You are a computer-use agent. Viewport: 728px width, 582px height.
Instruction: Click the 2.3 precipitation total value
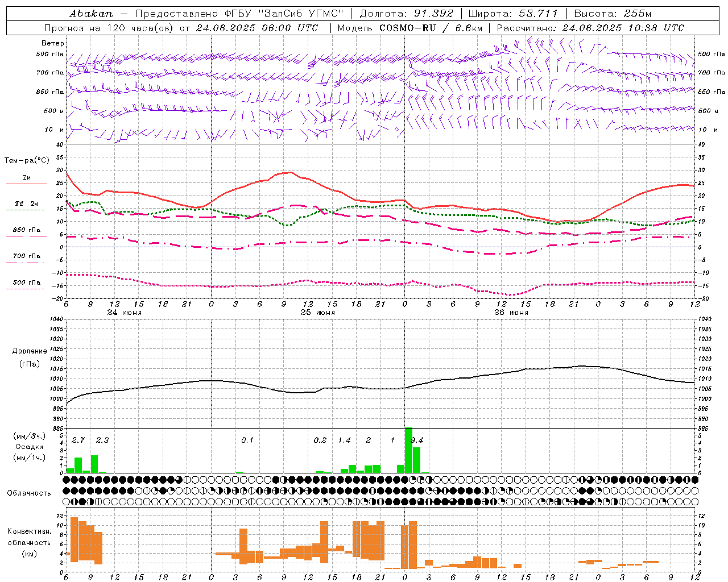tap(102, 440)
